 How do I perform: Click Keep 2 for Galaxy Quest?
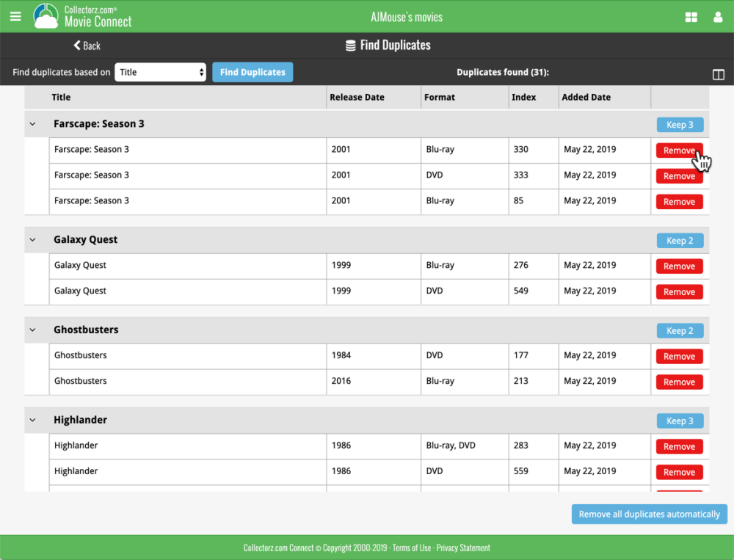680,241
